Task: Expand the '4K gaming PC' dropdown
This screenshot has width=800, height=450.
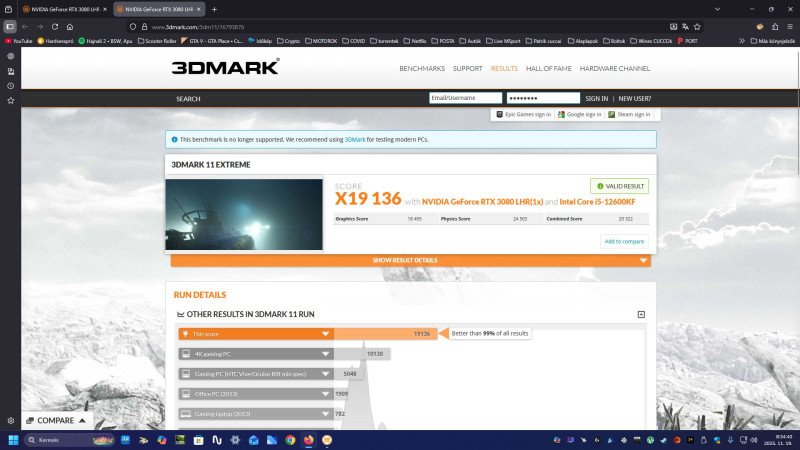Action: point(325,354)
